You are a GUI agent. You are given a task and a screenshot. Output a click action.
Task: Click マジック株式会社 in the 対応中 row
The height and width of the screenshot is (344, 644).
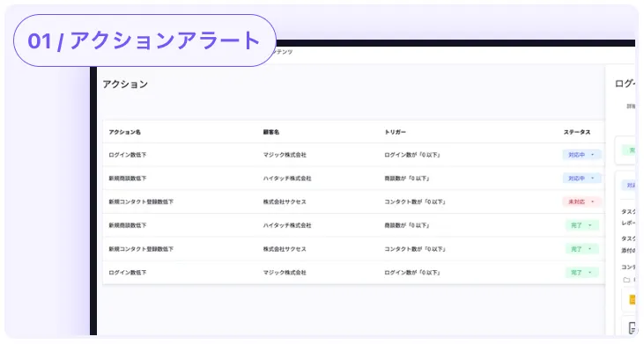pyautogui.click(x=285, y=155)
